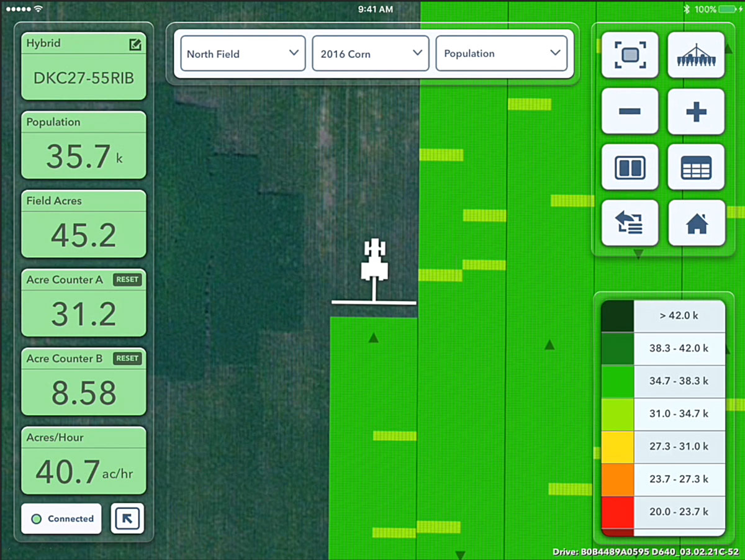The image size is (745, 560).
Task: Collapse the toolbar panel with bottom arrow
Action: click(x=638, y=254)
